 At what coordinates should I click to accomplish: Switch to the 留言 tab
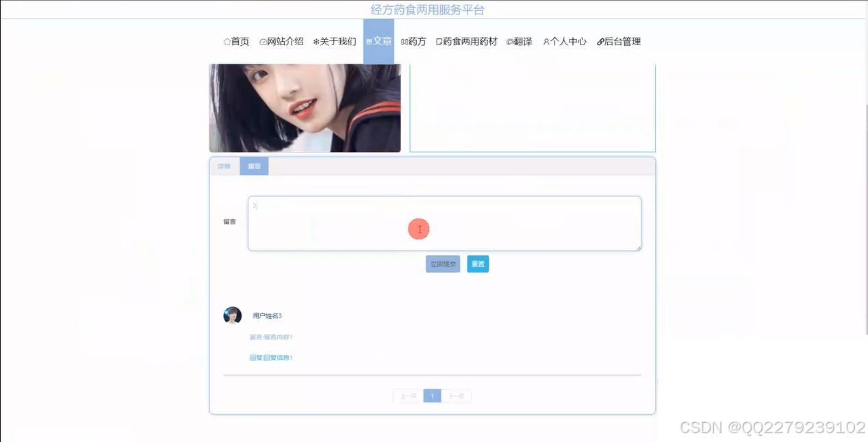pos(254,166)
